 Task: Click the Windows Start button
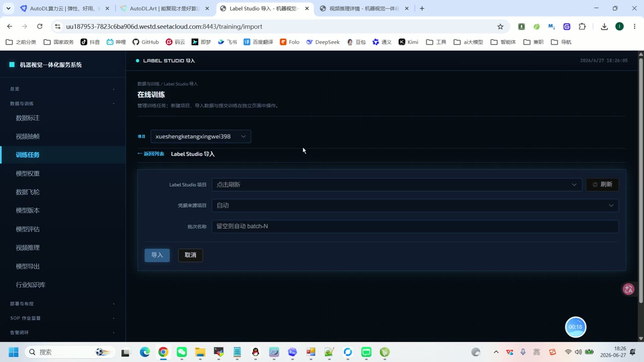pyautogui.click(x=13, y=352)
